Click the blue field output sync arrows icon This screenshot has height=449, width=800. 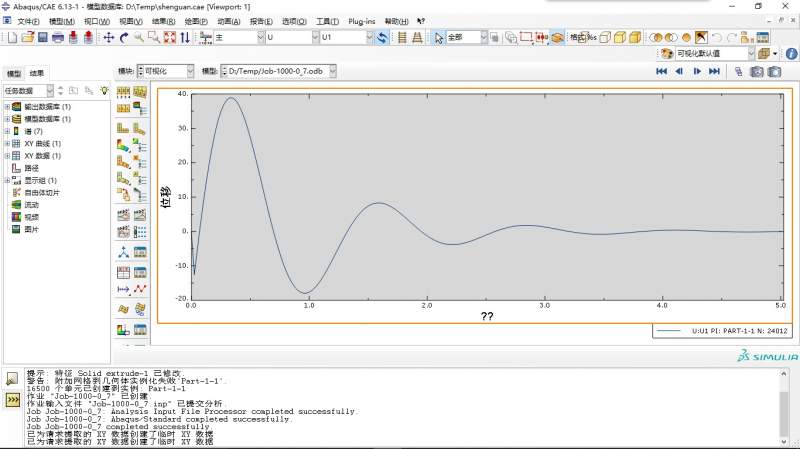382,37
